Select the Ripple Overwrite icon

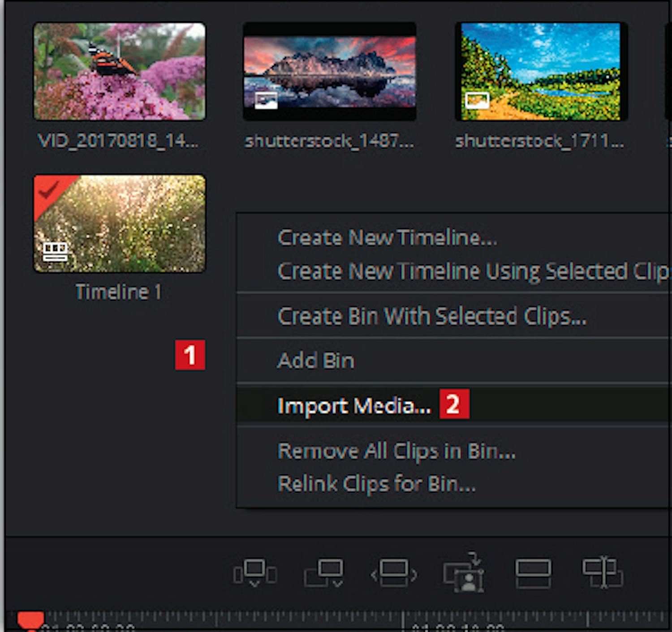point(394,573)
